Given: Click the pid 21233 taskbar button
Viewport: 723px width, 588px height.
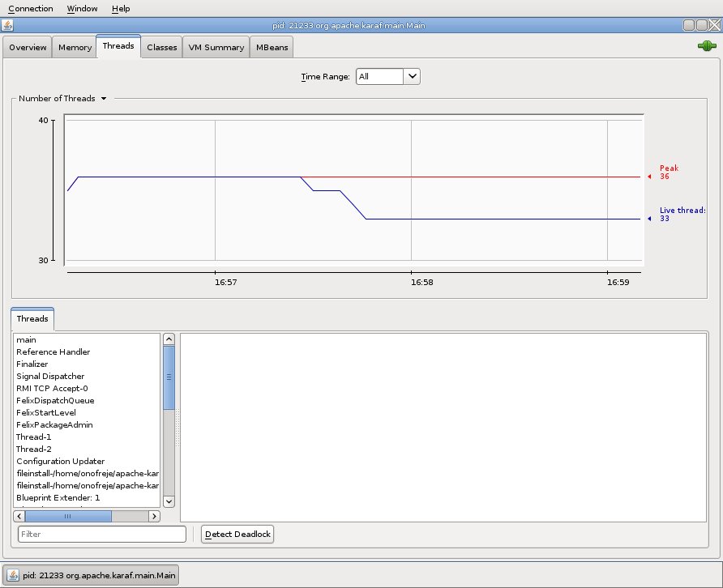Looking at the screenshot, I should pyautogui.click(x=91, y=575).
